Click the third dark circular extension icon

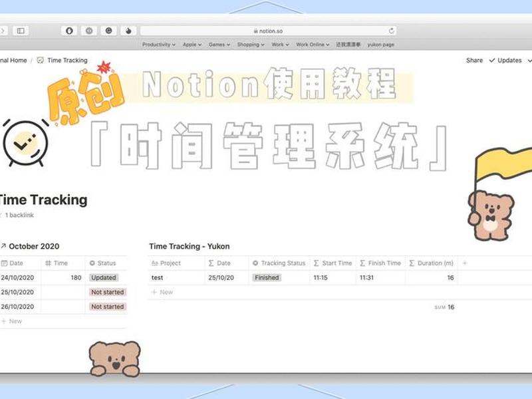click(108, 31)
